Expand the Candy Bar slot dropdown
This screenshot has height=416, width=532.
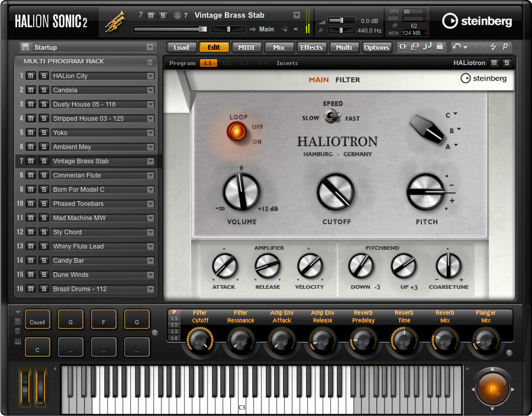click(151, 260)
